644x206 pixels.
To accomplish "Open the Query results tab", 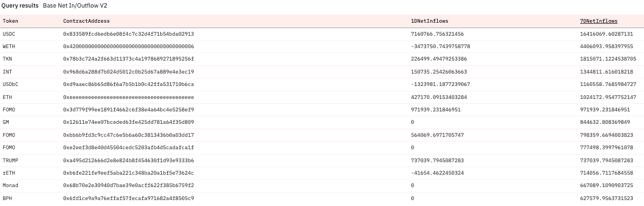I will 19,6.
